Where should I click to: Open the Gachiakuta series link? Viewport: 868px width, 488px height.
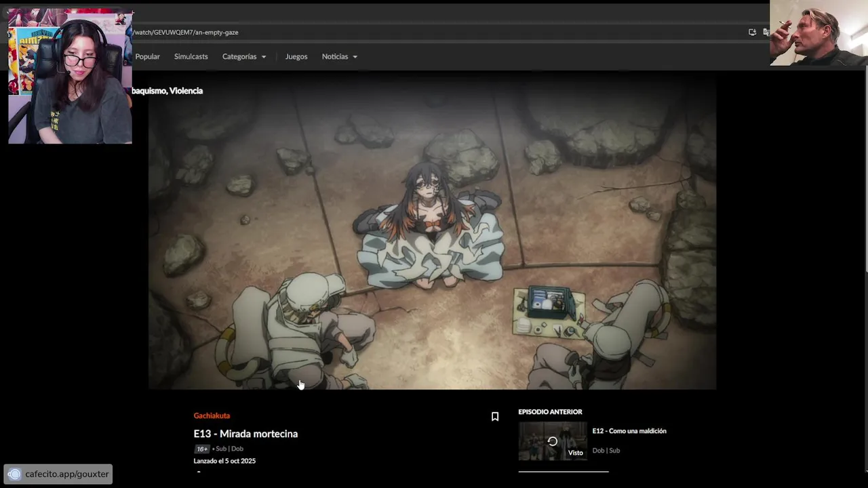pos(212,415)
